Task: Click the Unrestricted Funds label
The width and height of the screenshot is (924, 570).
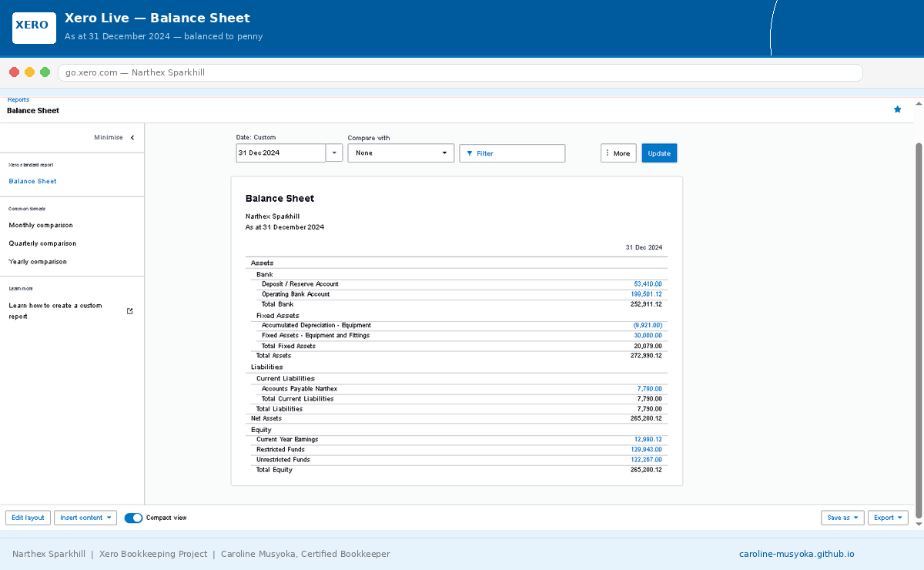Action: click(x=284, y=460)
